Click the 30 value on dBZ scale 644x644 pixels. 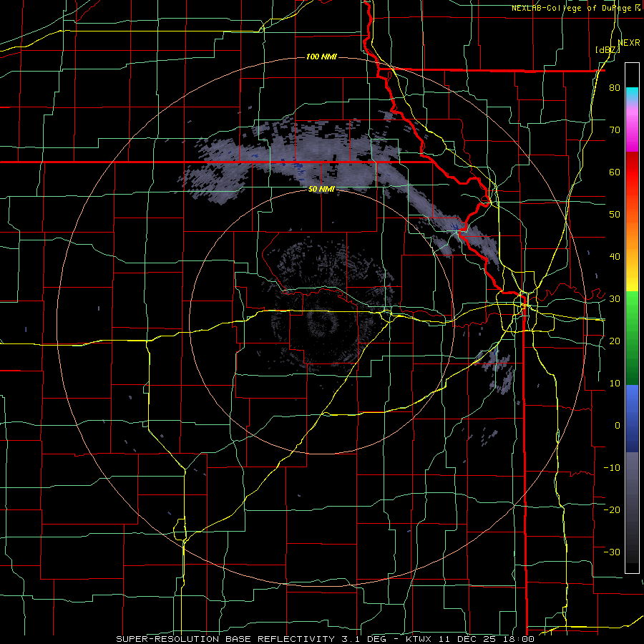pyautogui.click(x=615, y=298)
